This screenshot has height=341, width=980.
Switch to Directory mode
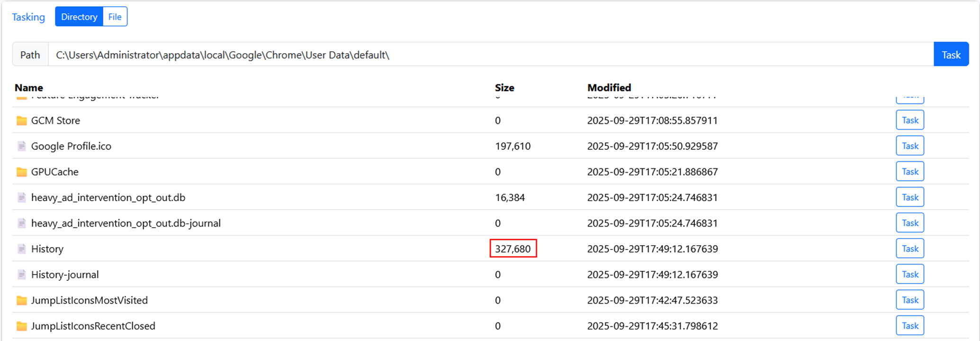(79, 17)
